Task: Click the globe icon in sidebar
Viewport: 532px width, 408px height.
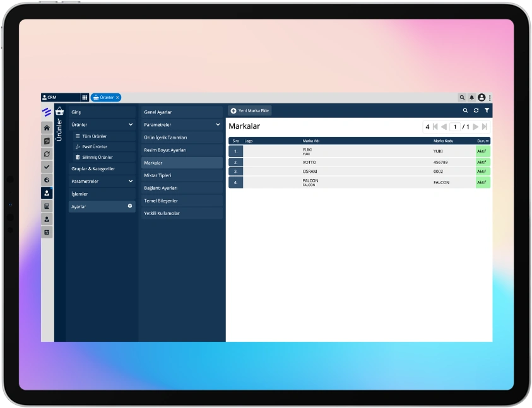Action: click(x=47, y=180)
